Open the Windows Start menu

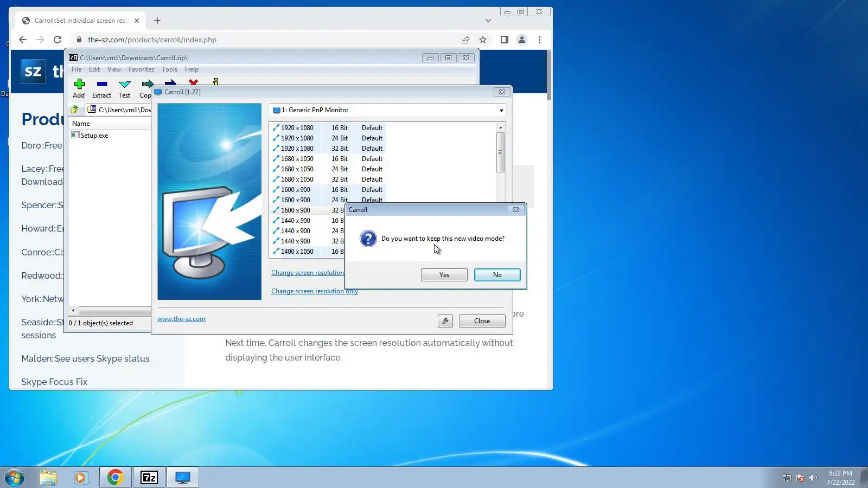click(15, 477)
